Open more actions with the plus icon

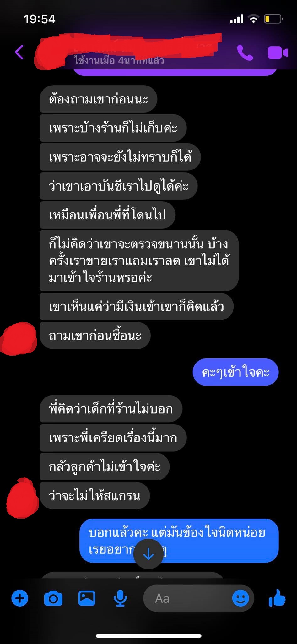[20, 598]
